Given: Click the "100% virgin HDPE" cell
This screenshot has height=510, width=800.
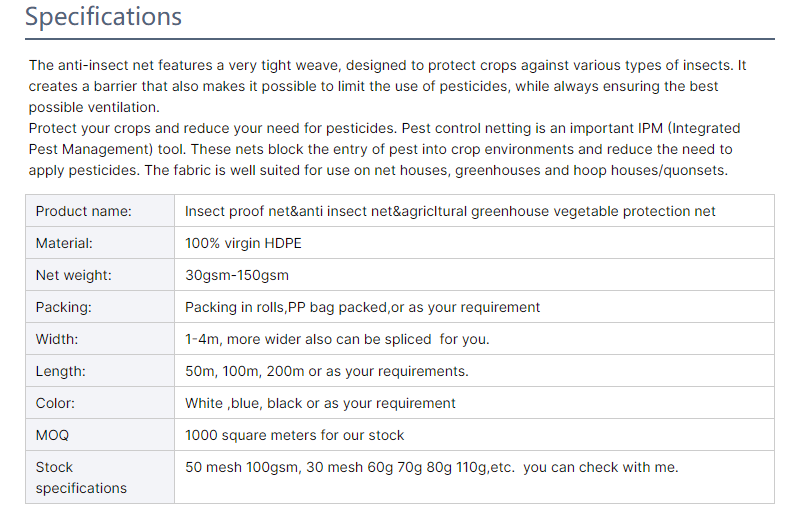Looking at the screenshot, I should pyautogui.click(x=243, y=243).
